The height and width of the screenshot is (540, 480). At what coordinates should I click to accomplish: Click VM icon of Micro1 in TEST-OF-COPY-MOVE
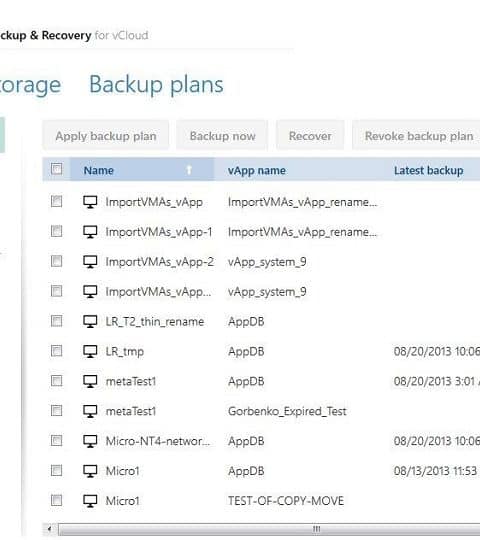point(90,501)
